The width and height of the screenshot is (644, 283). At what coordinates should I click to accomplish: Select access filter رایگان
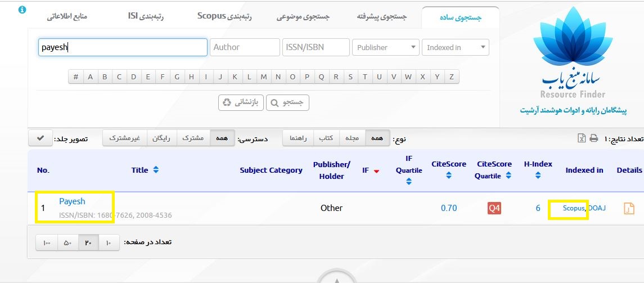tap(161, 138)
